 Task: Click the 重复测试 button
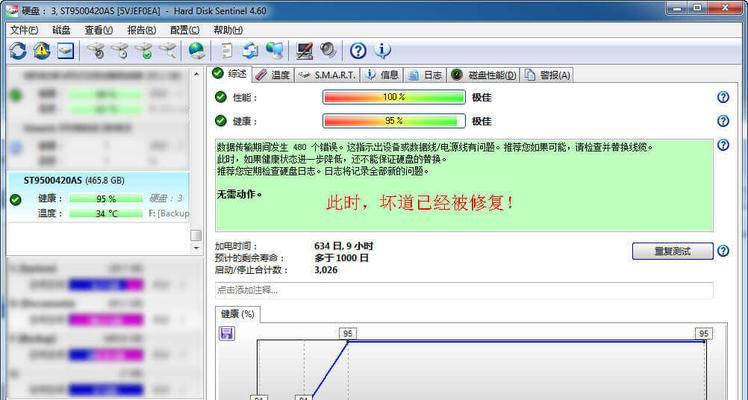coord(673,251)
